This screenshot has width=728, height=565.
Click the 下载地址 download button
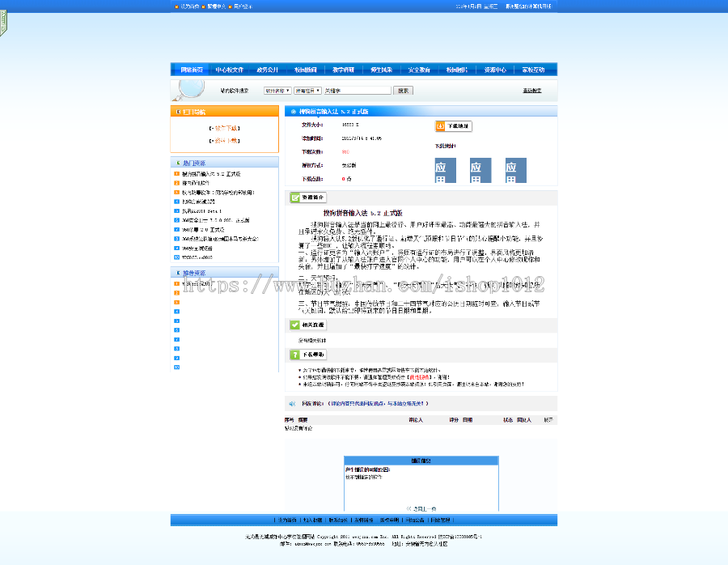(x=454, y=126)
